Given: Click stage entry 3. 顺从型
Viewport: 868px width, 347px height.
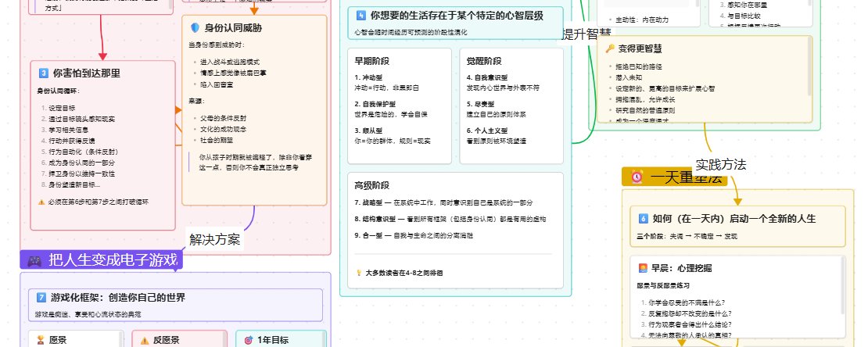Looking at the screenshot, I should click(x=368, y=131).
